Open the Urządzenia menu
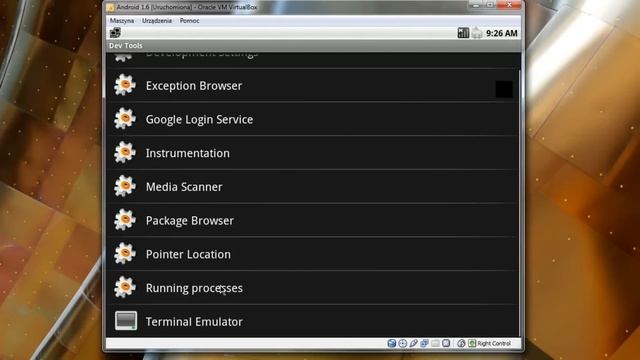The height and width of the screenshot is (360, 640). point(157,20)
